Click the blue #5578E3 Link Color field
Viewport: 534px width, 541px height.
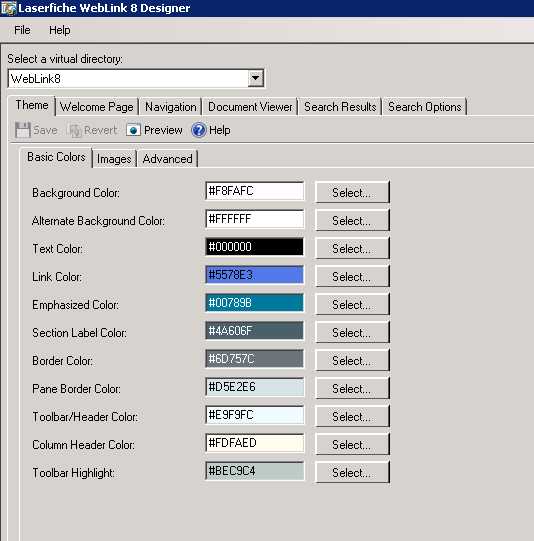click(x=255, y=275)
